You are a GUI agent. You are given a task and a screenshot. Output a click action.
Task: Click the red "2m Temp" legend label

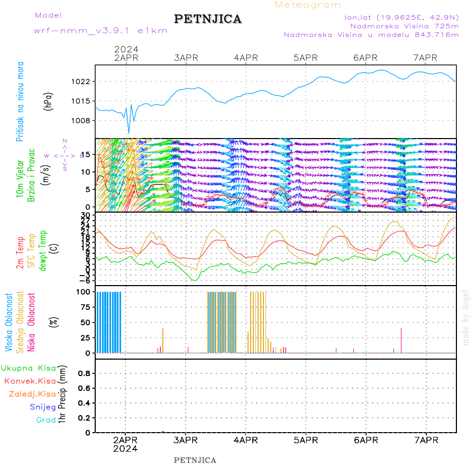(x=20, y=253)
